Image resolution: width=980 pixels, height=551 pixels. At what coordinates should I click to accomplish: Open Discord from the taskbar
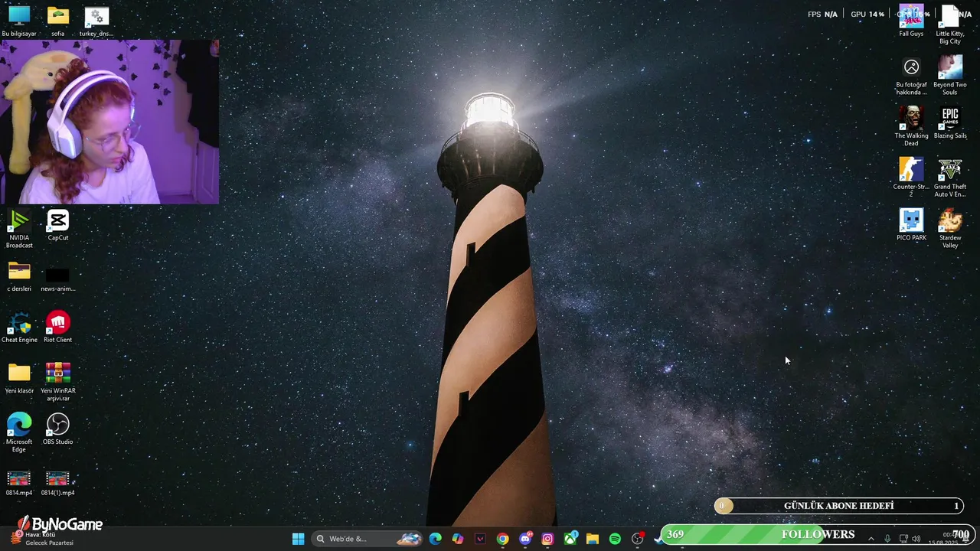525,539
